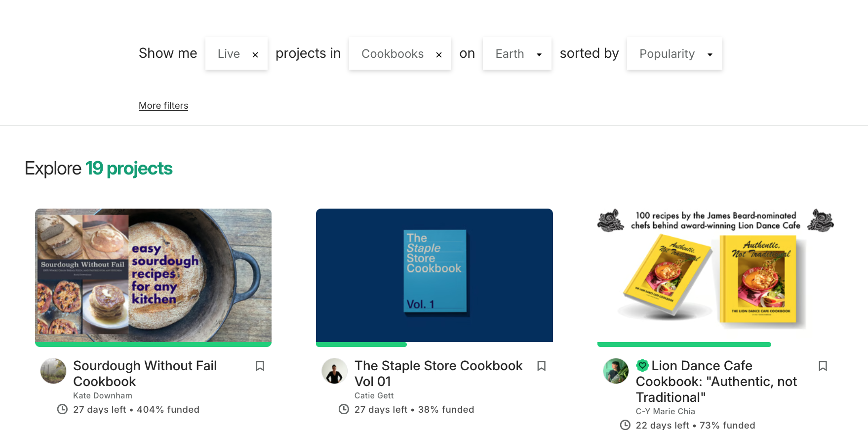Click C-Y Marie Chia's avatar
Screen dimensions: 868x434
point(616,371)
